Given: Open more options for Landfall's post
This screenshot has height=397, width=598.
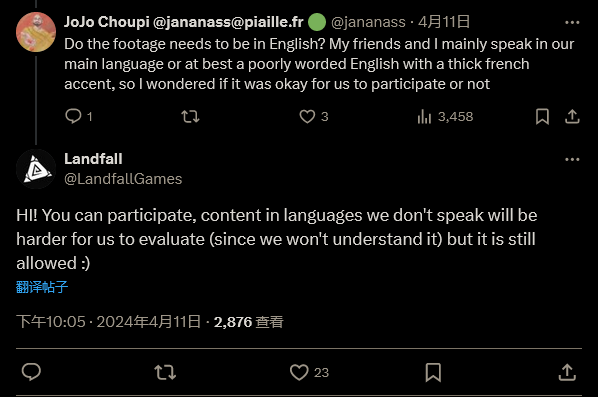Looking at the screenshot, I should click(572, 159).
